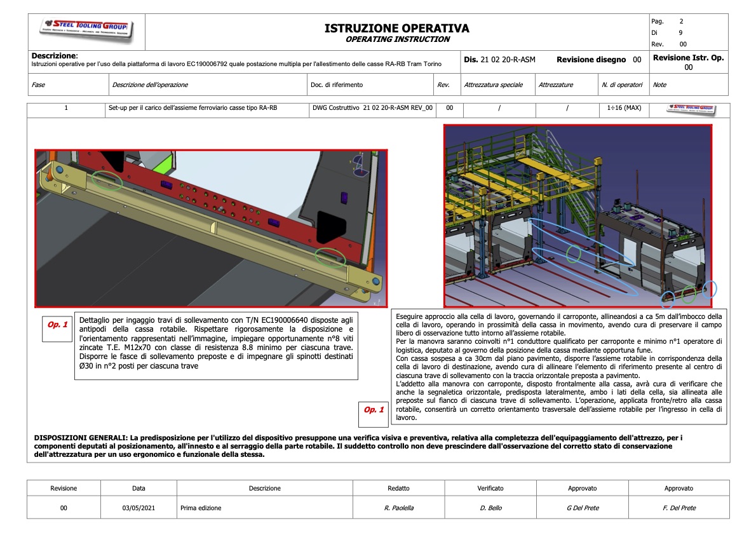
Task: Click the Di 9 total pages field
Action: point(667,33)
